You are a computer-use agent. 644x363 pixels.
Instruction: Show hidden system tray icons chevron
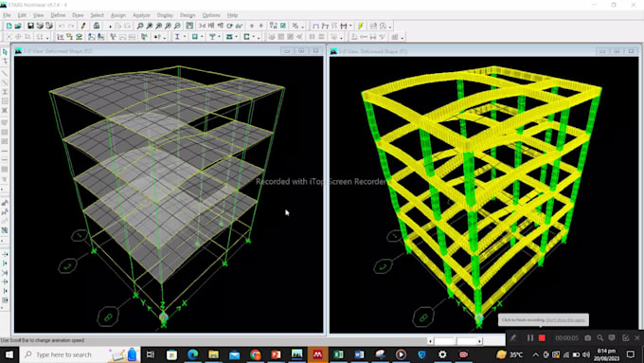tap(536, 354)
